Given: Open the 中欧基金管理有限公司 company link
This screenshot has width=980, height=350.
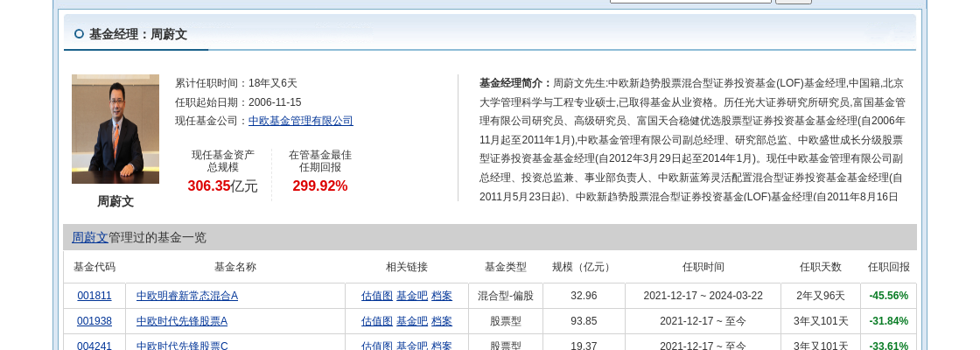Looking at the screenshot, I should (x=301, y=122).
